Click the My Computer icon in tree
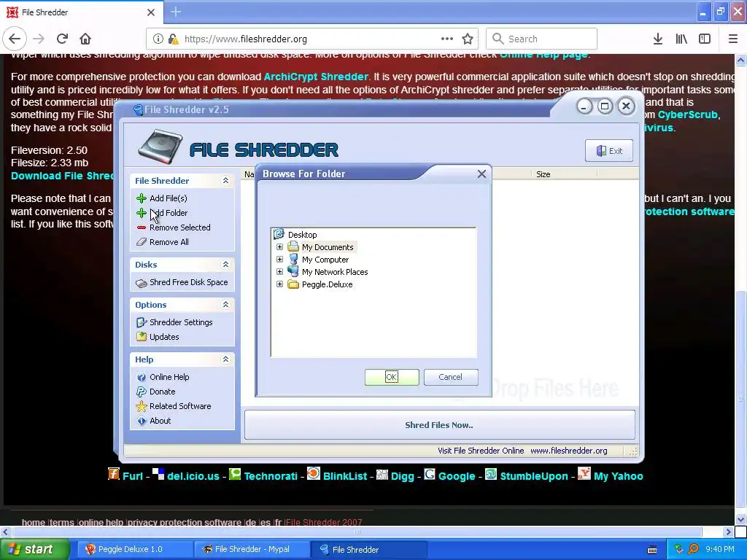 pos(293,259)
